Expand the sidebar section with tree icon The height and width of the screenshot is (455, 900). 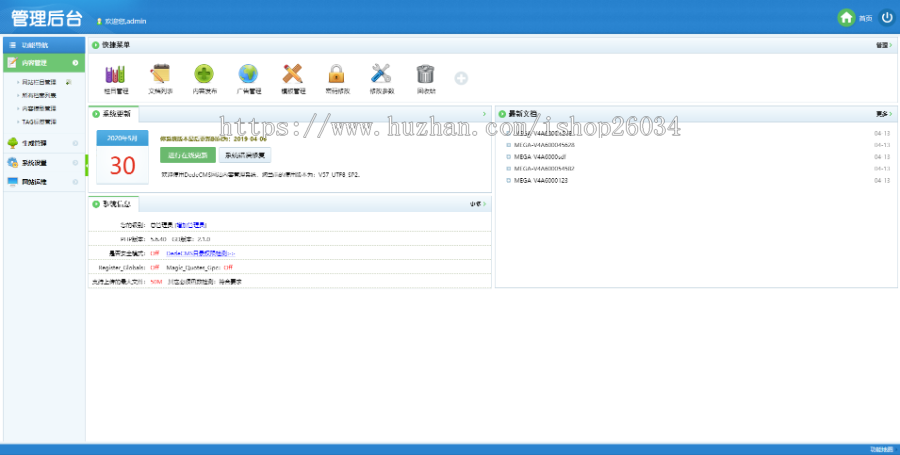point(44,143)
